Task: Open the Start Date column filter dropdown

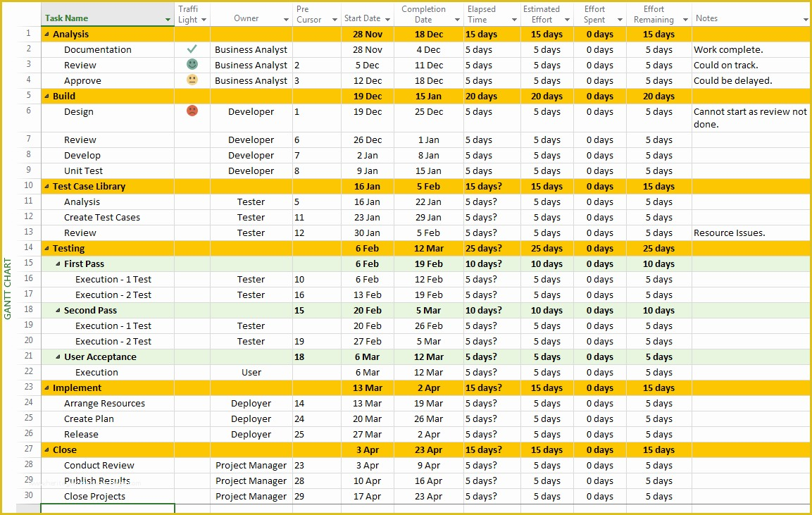Action: (388, 20)
